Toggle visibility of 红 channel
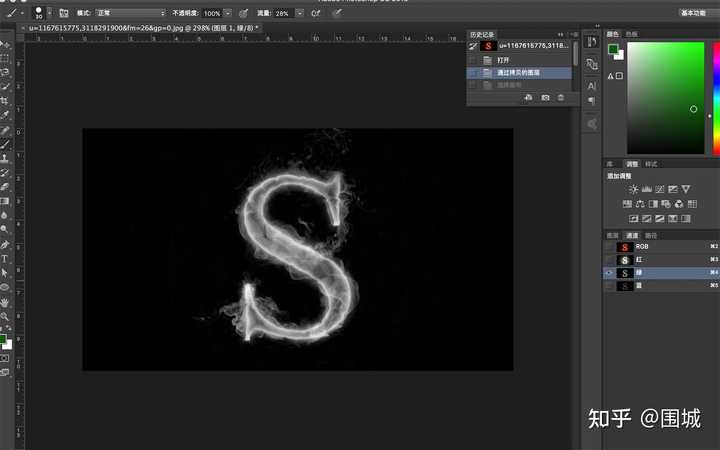Screen dimensions: 720x450 tap(609, 260)
